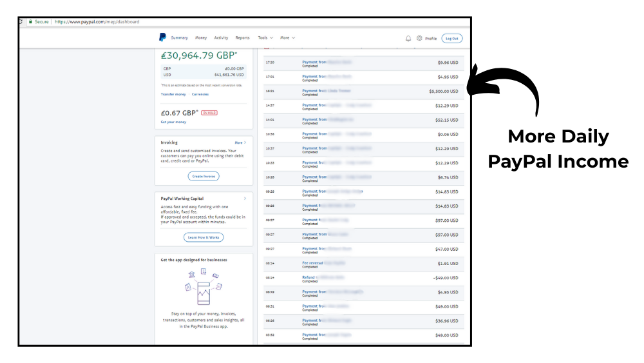The image size is (644, 363).
Task: Click the Create invoice button
Action: [204, 177]
